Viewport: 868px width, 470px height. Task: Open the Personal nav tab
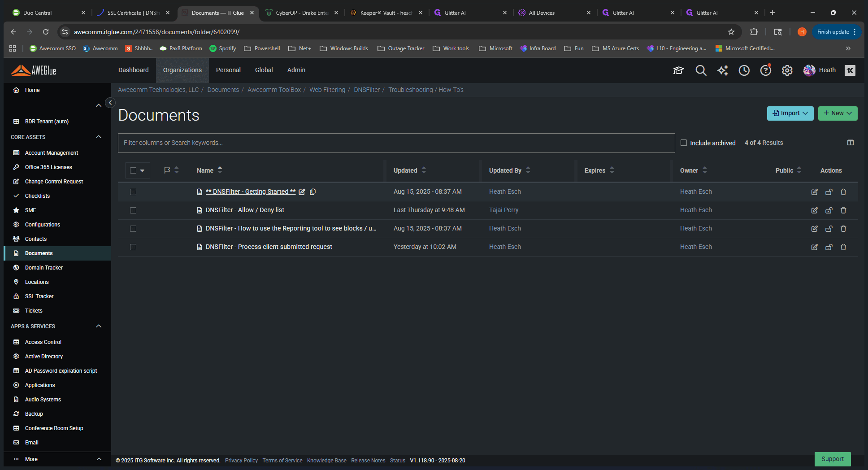[x=228, y=70]
